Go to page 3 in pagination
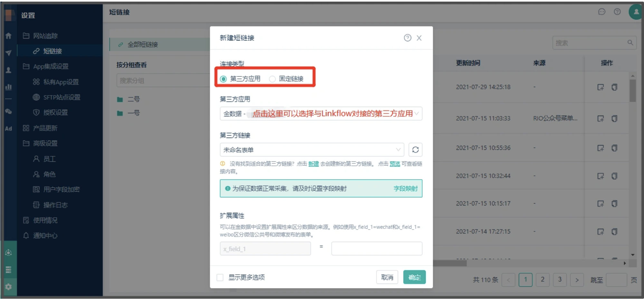644x299 pixels. (560, 280)
